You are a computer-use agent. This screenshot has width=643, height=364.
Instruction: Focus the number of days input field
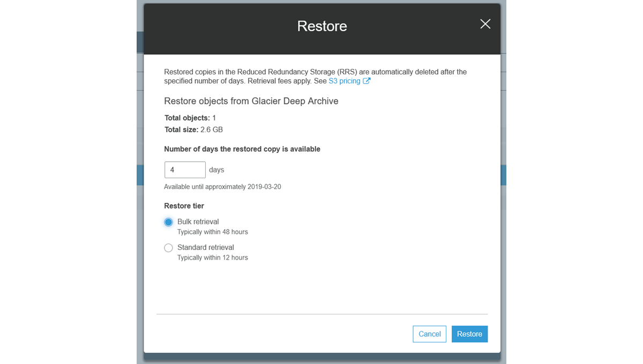pyautogui.click(x=185, y=170)
